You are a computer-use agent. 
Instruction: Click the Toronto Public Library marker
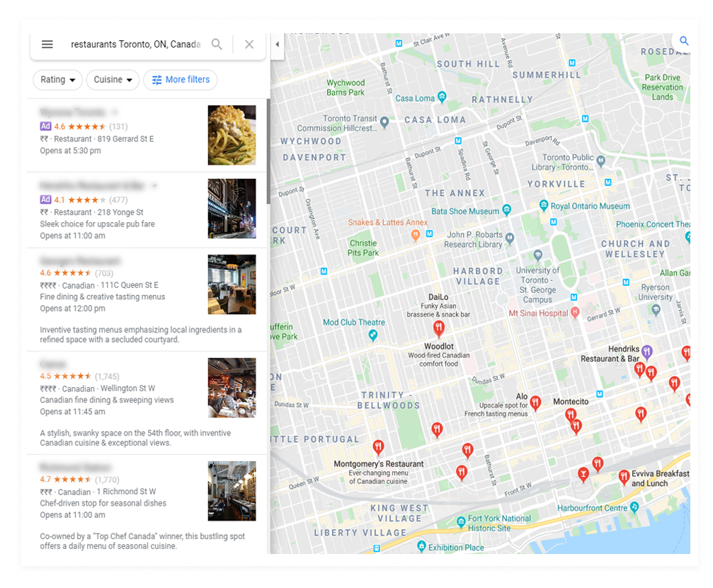pos(600,161)
